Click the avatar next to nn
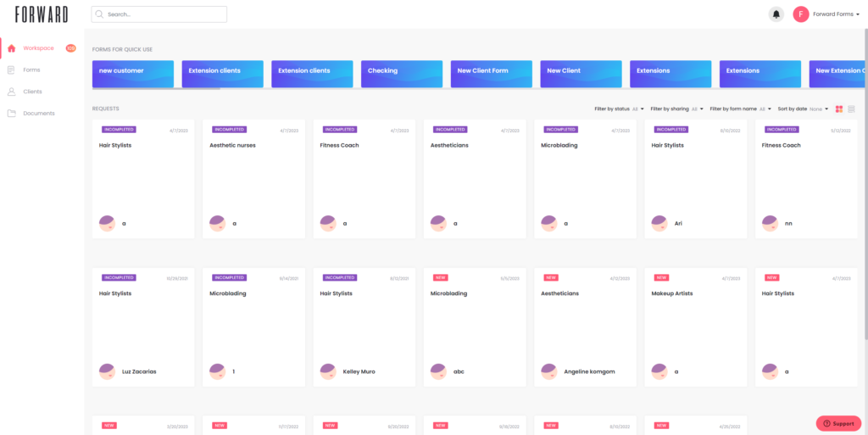Image resolution: width=868 pixels, height=435 pixels. [770, 224]
